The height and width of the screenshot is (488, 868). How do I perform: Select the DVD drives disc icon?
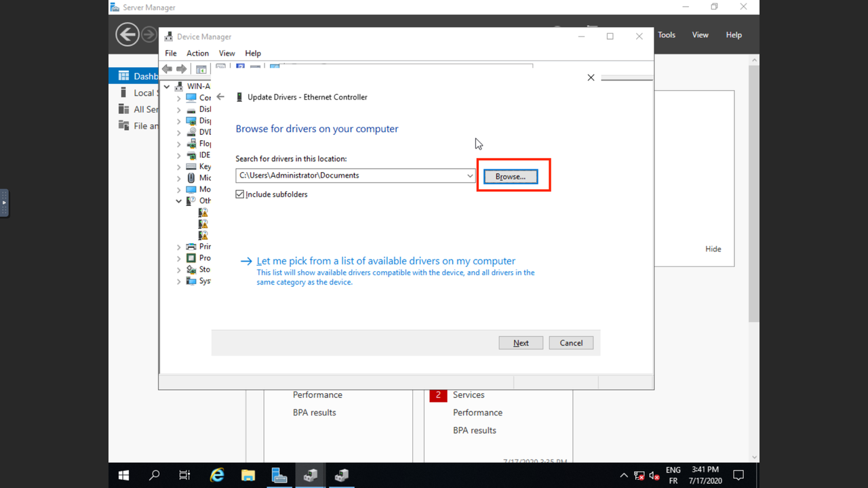point(191,132)
